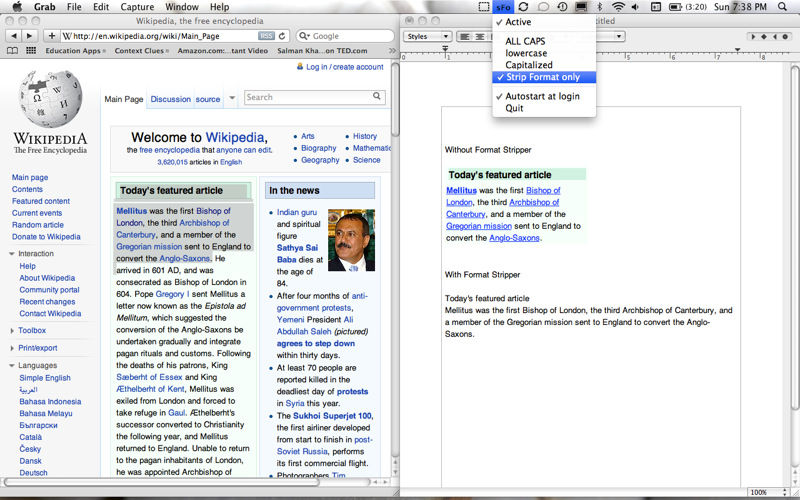Click the Mellitus link in Safari

point(132,211)
